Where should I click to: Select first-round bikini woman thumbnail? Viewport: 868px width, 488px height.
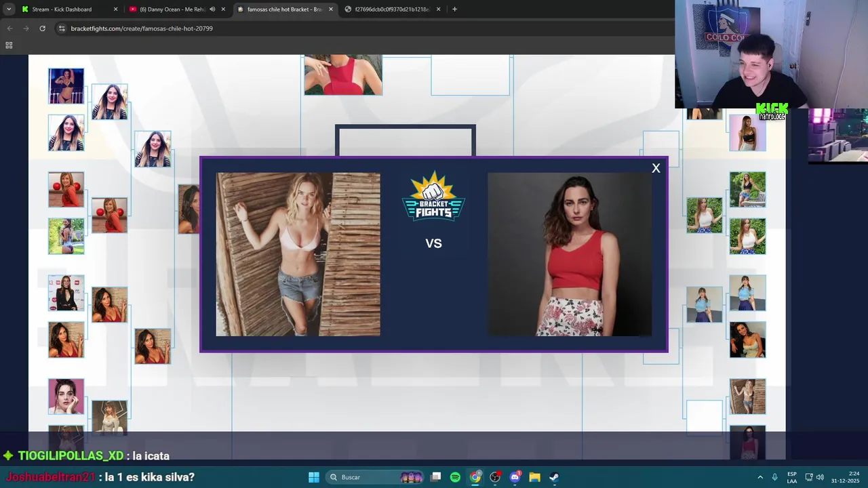66,86
